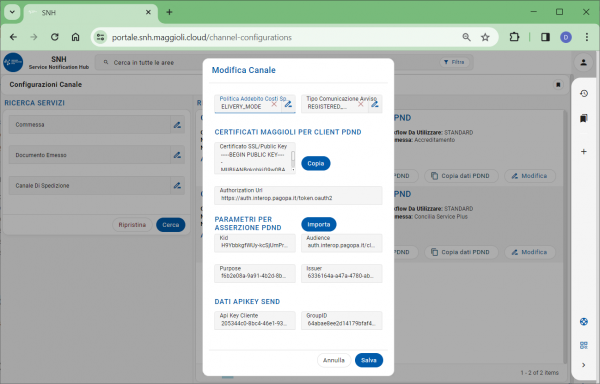
Task: Click the Authorization Url input field
Action: click(x=298, y=195)
